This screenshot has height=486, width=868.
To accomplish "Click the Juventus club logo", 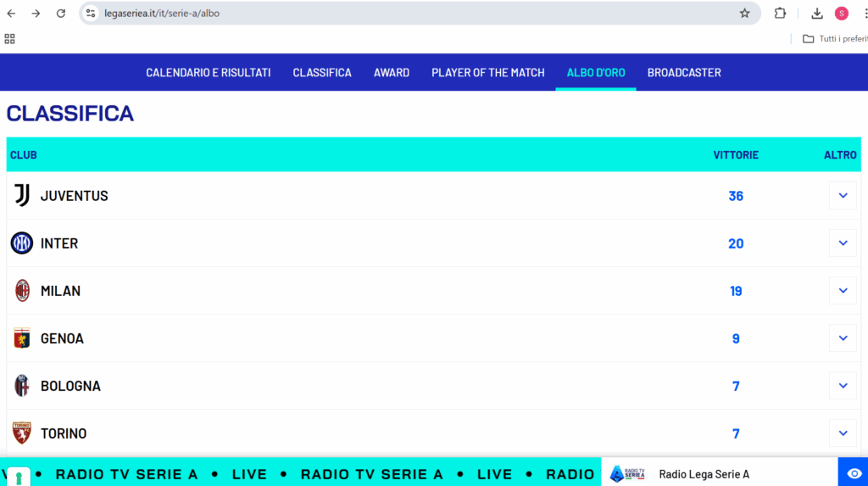I will 22,196.
